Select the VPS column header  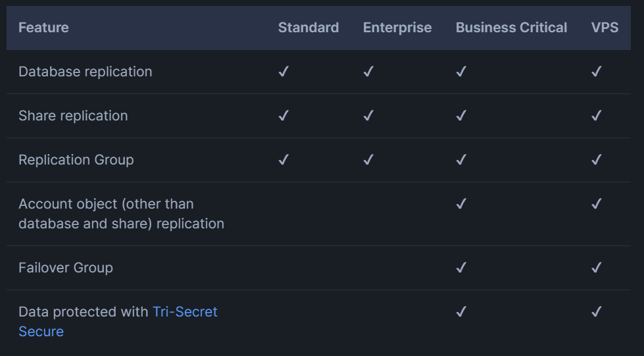point(605,28)
